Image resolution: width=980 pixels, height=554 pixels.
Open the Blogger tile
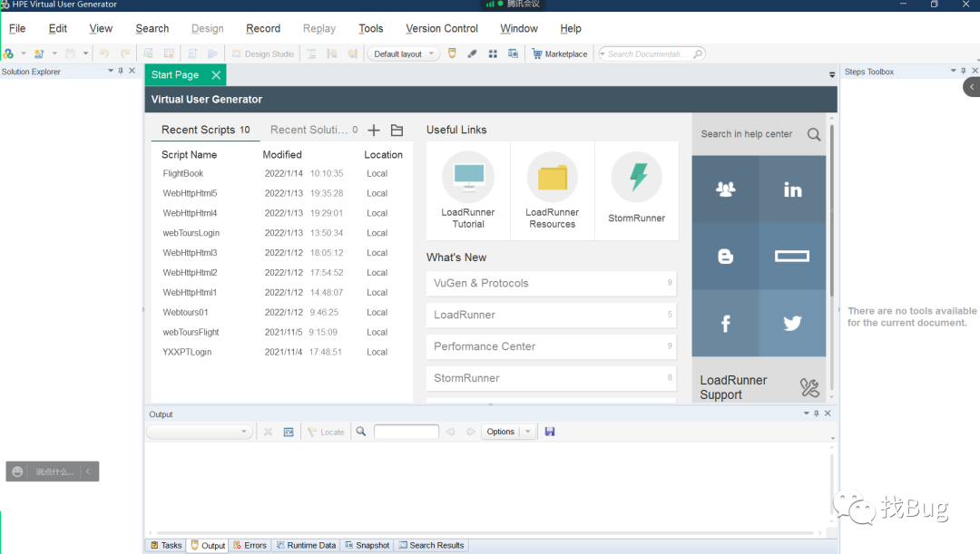click(x=726, y=256)
